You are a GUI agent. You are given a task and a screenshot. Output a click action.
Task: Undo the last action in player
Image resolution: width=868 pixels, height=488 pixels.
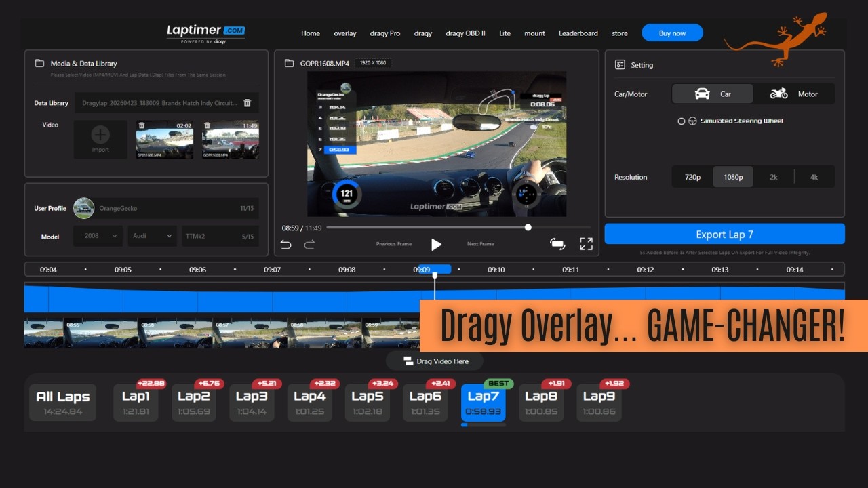click(286, 244)
